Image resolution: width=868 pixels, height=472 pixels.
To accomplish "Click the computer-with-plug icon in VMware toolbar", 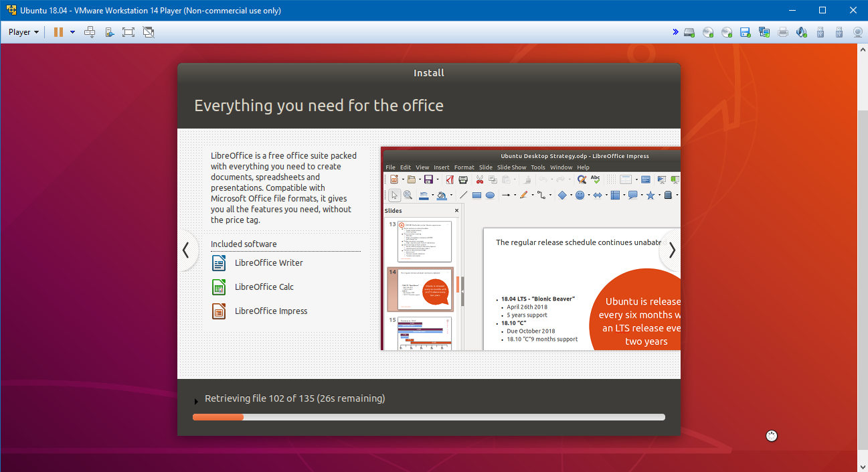I will pos(109,32).
